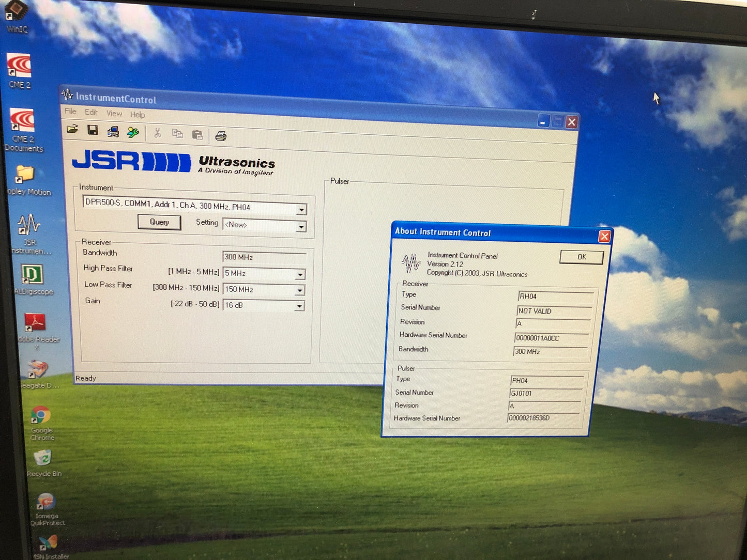Open the CME 2 desktop shortcut

(x=19, y=71)
